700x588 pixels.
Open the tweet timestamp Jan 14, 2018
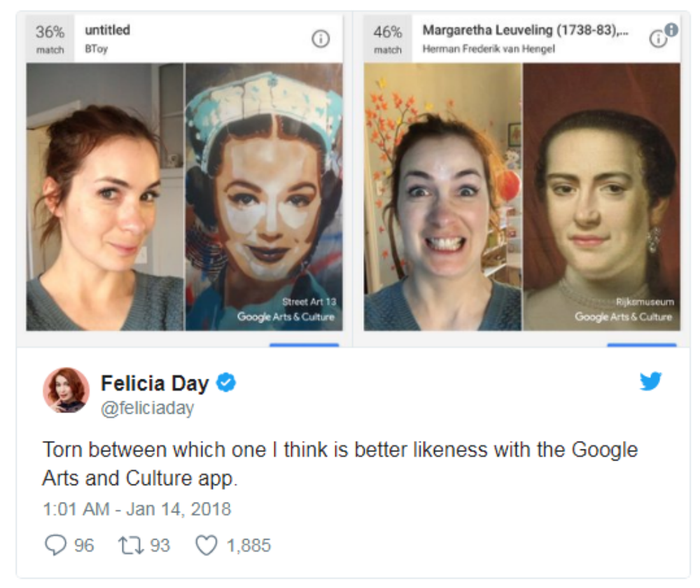click(x=136, y=509)
